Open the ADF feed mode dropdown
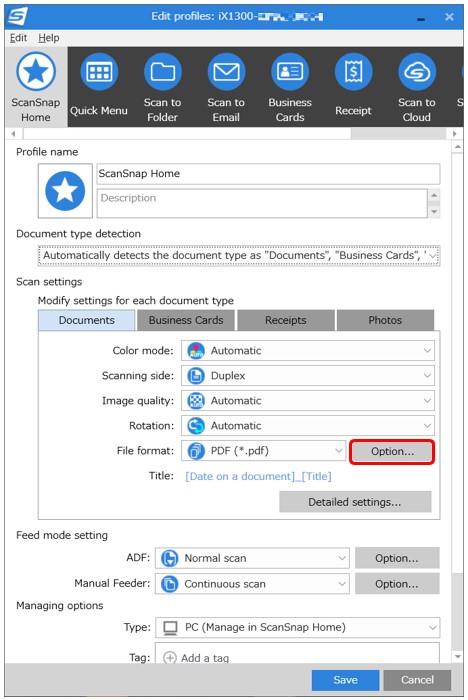The width and height of the screenshot is (468, 700). point(252,558)
